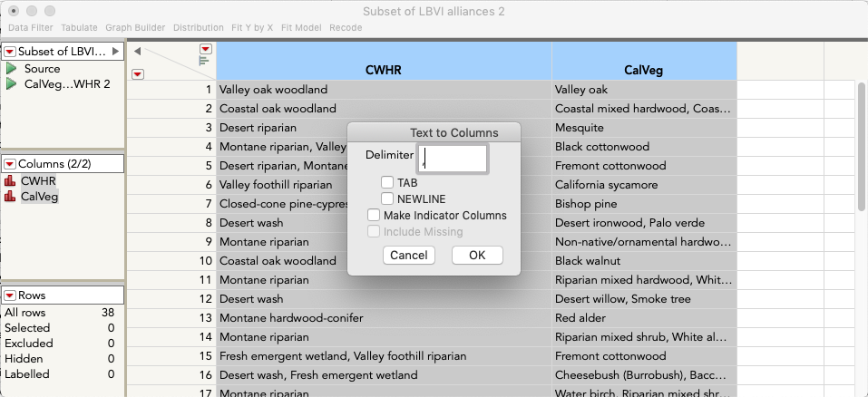This screenshot has width=868, height=397.
Task: Check the NEWLINE delimiter option
Action: [x=387, y=198]
